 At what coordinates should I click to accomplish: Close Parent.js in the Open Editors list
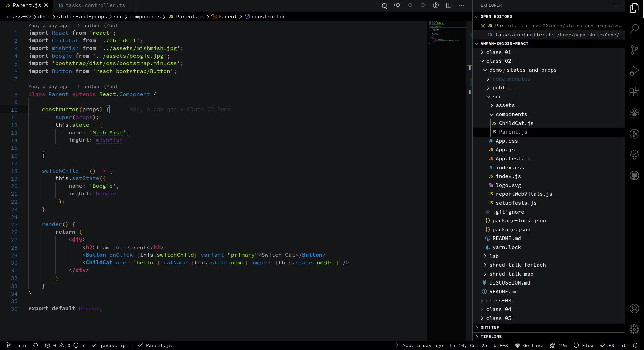tap(483, 26)
